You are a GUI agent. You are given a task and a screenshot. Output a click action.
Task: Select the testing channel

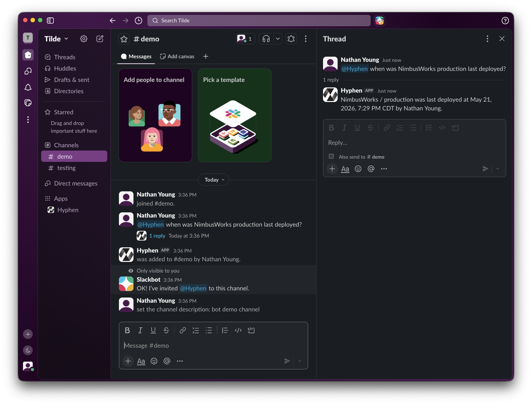(x=74, y=168)
